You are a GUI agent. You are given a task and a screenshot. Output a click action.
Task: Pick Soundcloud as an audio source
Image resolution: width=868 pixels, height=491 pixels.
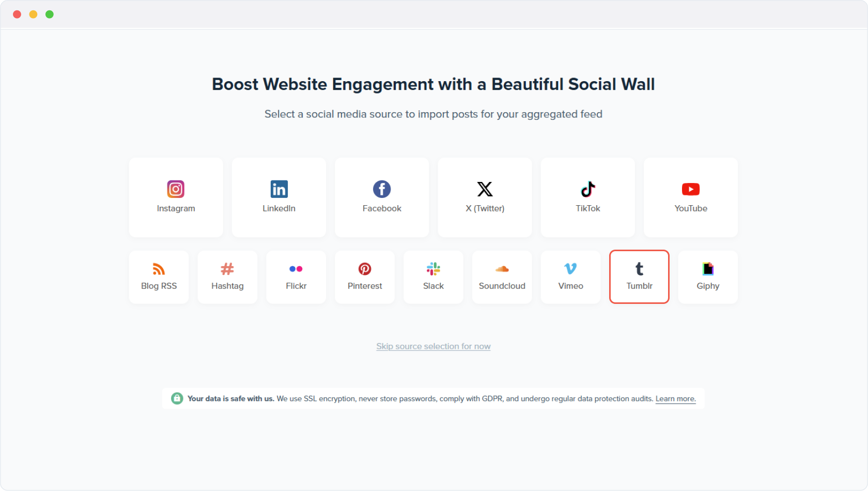502,277
